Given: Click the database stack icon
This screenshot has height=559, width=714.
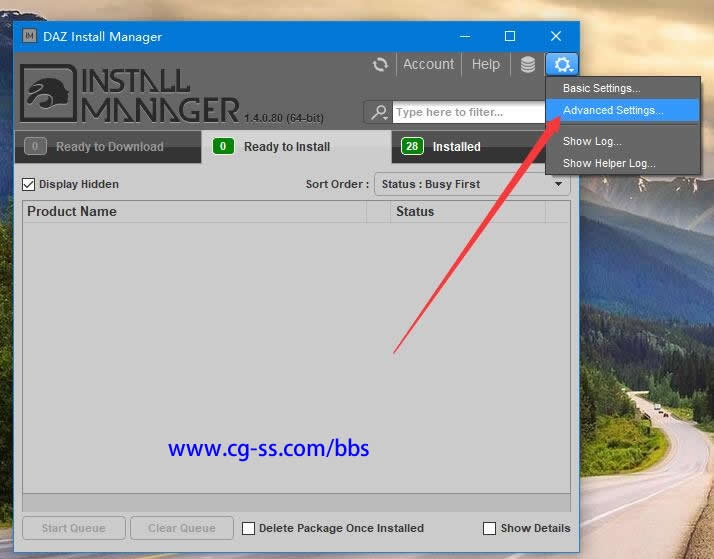Looking at the screenshot, I should [527, 65].
